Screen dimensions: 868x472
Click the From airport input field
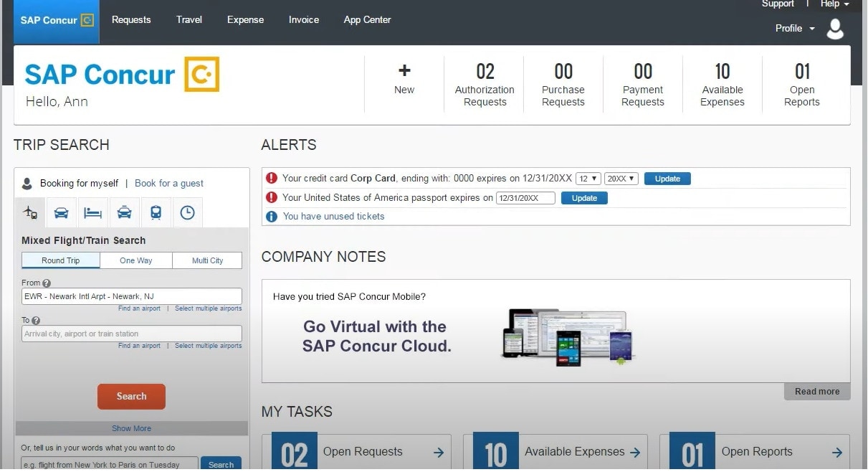(132, 296)
